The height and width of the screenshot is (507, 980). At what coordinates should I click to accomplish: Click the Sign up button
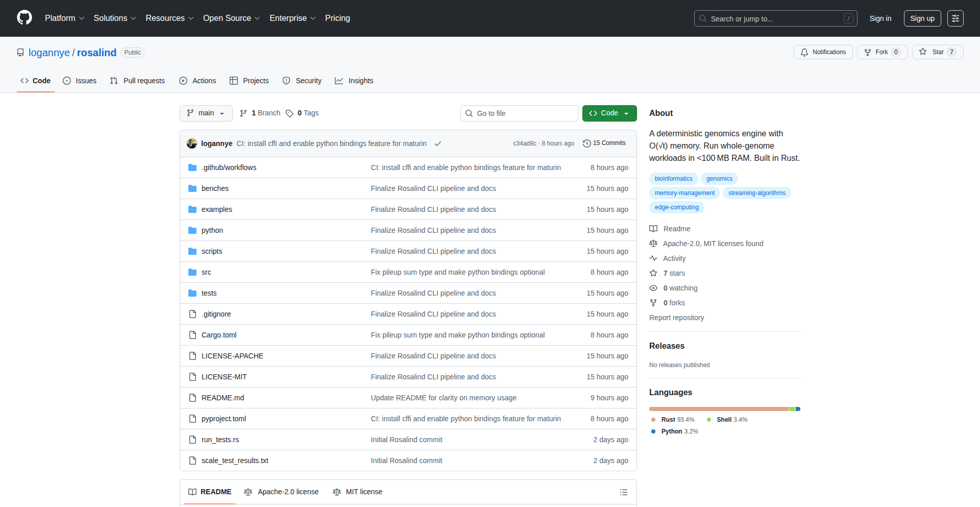pos(922,18)
